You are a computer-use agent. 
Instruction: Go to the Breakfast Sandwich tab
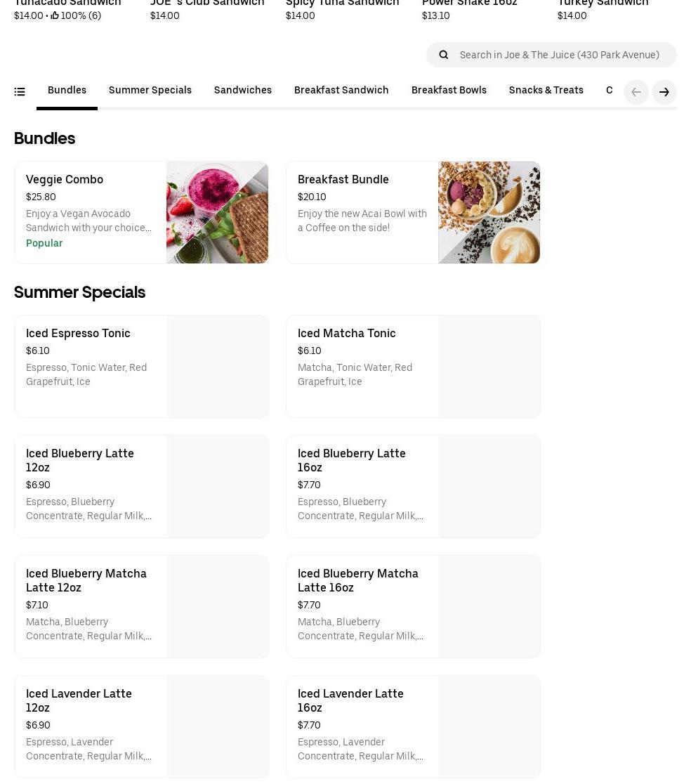[341, 91]
